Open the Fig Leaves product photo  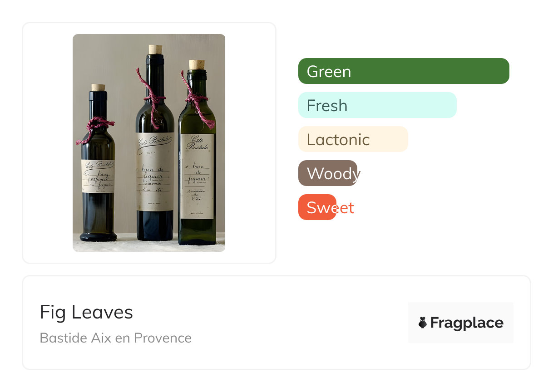tap(149, 142)
